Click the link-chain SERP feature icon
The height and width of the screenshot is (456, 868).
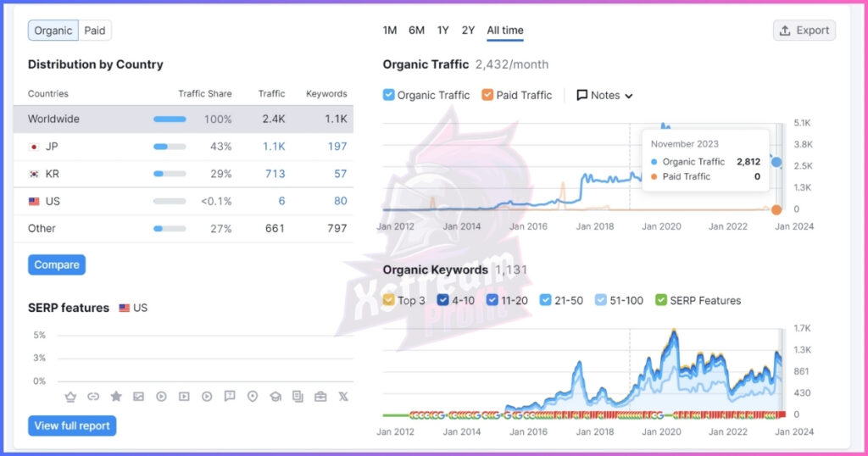click(93, 397)
